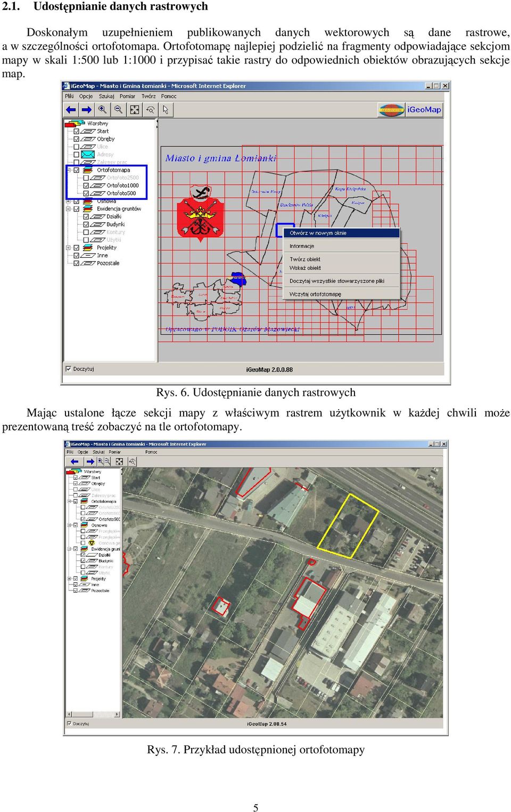This screenshot has height=812, width=511.
Task: Select the pointer arrow tool in upper window toolbar
Action: 166,110
